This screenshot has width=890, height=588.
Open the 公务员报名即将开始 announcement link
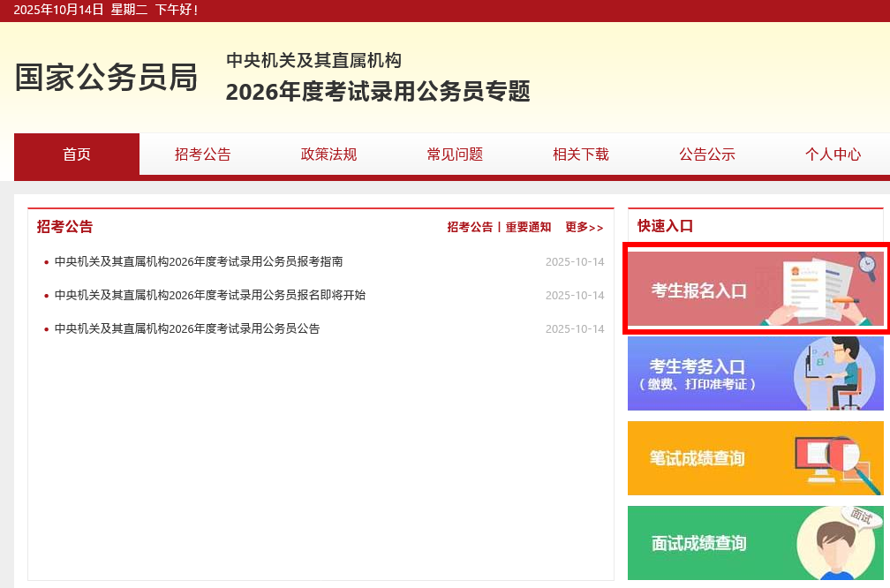[x=209, y=295]
